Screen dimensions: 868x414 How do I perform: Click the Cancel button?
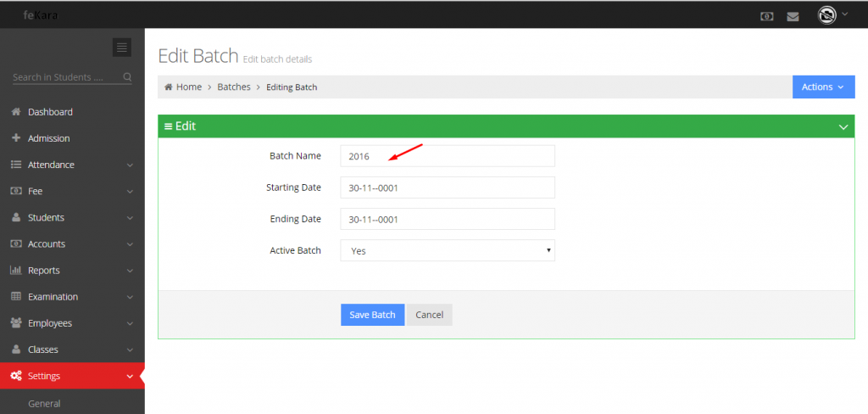pos(429,315)
